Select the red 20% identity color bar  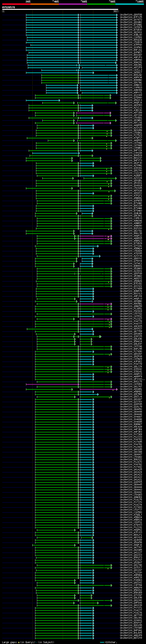click(x=16, y=4)
